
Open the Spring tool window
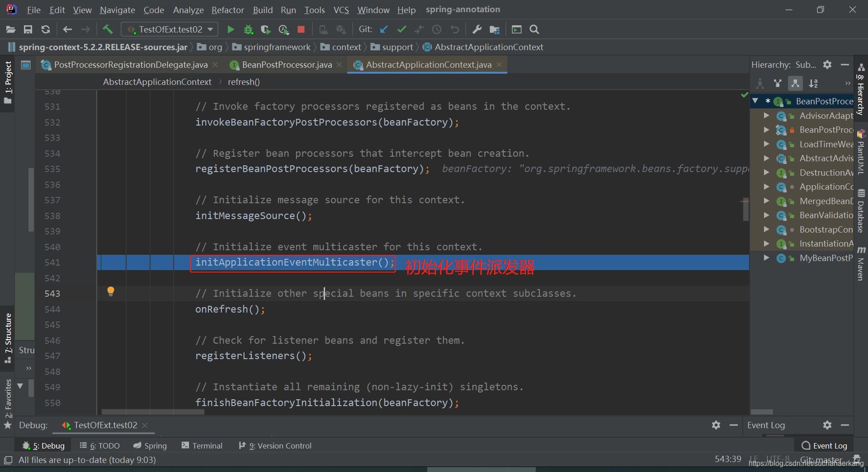point(150,446)
